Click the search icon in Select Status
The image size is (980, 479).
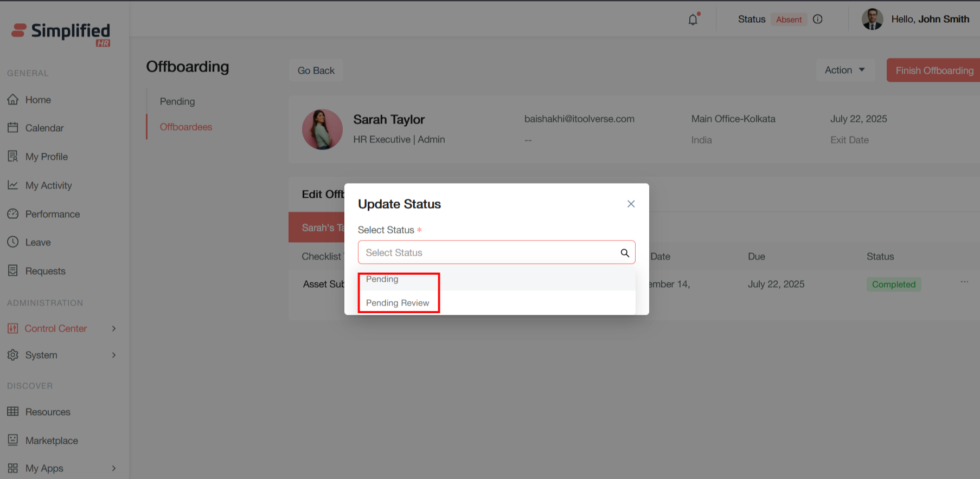(625, 253)
